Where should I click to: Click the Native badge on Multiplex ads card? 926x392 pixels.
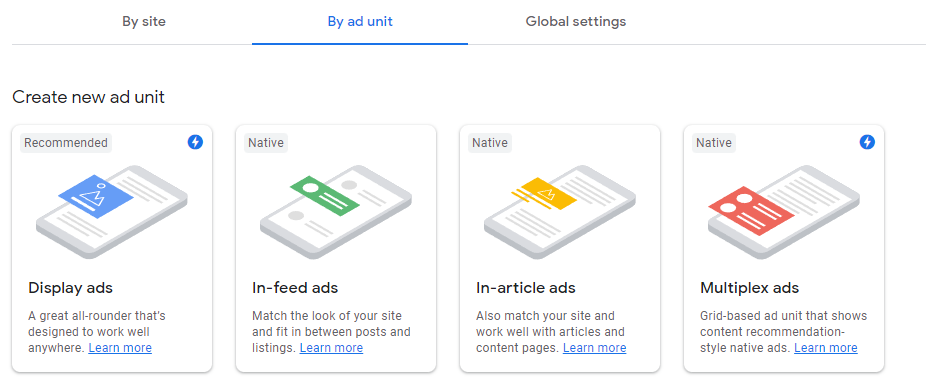(714, 143)
